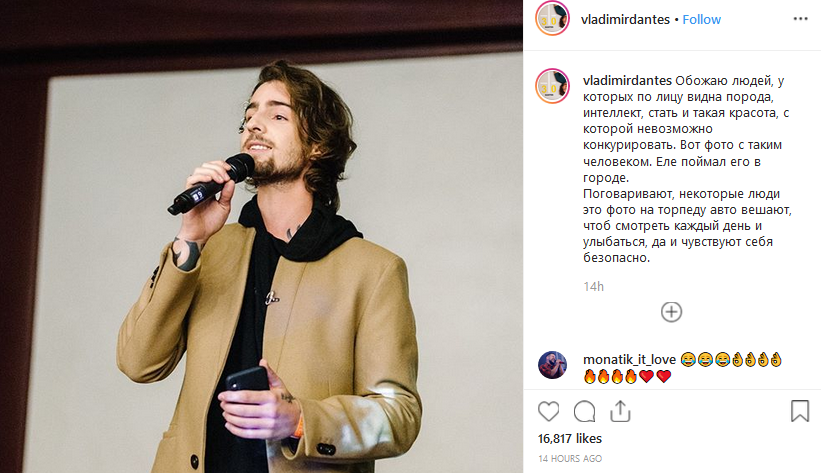Share the post via the share icon
The image size is (821, 473).
pos(620,411)
